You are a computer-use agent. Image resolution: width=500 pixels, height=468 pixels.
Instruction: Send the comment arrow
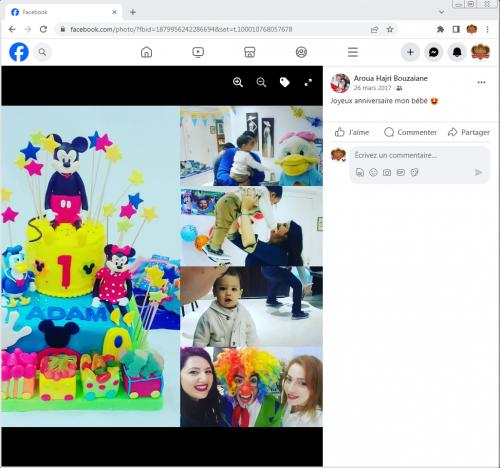[478, 172]
